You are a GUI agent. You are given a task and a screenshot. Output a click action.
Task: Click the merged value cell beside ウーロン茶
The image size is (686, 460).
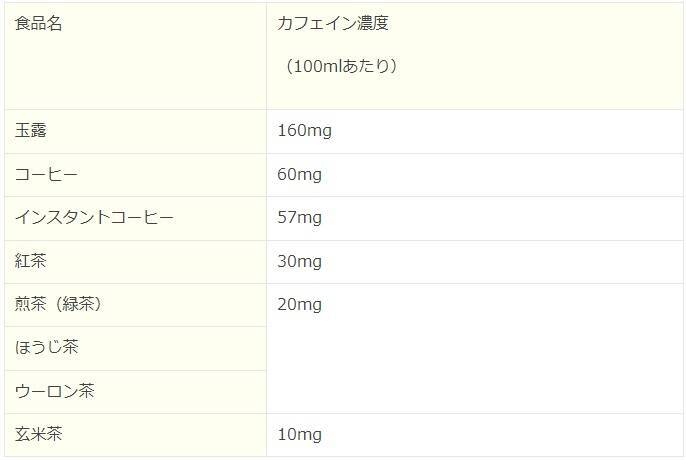[x=474, y=391]
